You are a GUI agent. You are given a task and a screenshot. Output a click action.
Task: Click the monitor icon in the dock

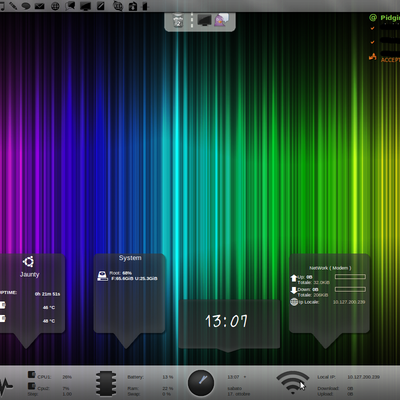click(x=204, y=20)
